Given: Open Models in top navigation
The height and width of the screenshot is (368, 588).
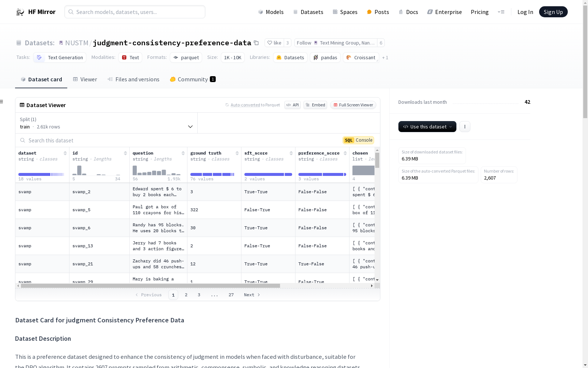Looking at the screenshot, I should 271,12.
